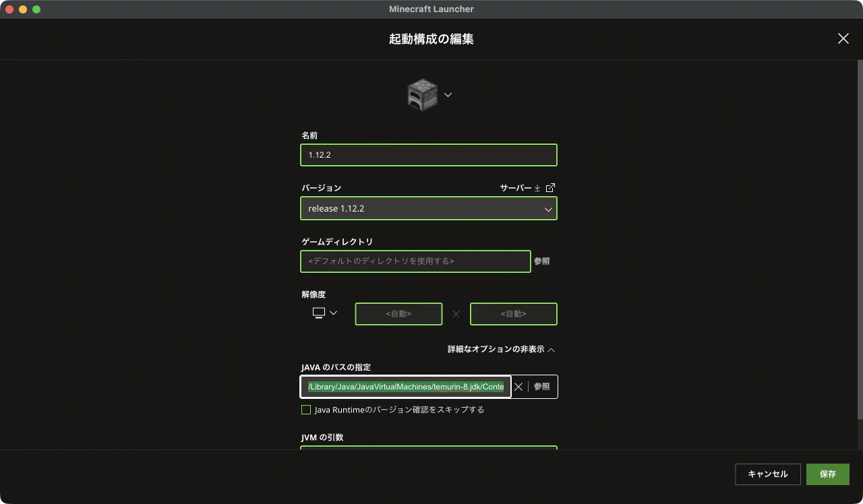Click the サーバー link text

tap(516, 188)
